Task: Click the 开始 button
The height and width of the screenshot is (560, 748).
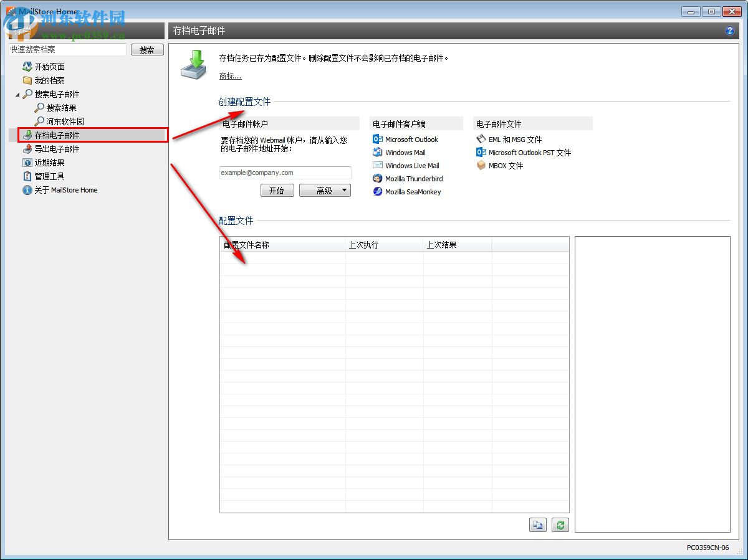Action: coord(276,191)
